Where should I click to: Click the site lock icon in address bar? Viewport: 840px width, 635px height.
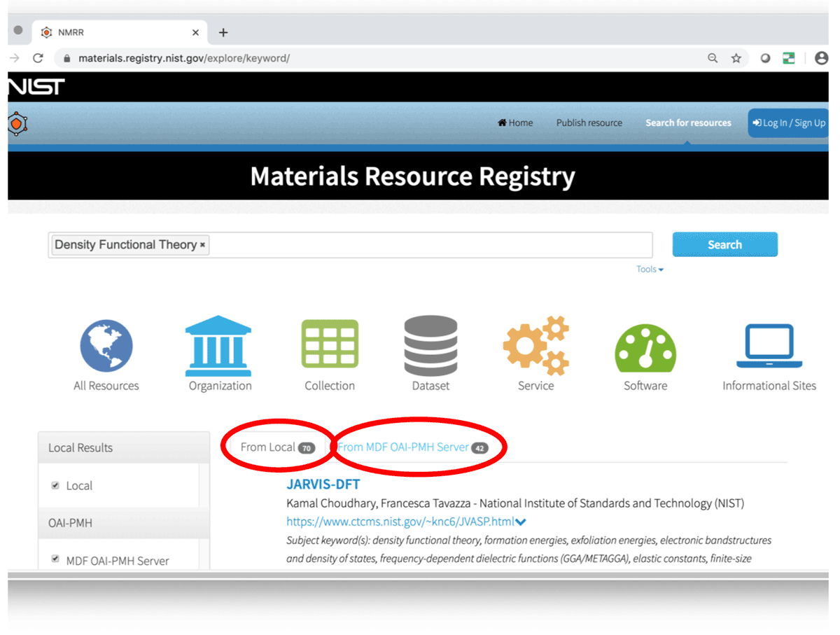coord(67,58)
